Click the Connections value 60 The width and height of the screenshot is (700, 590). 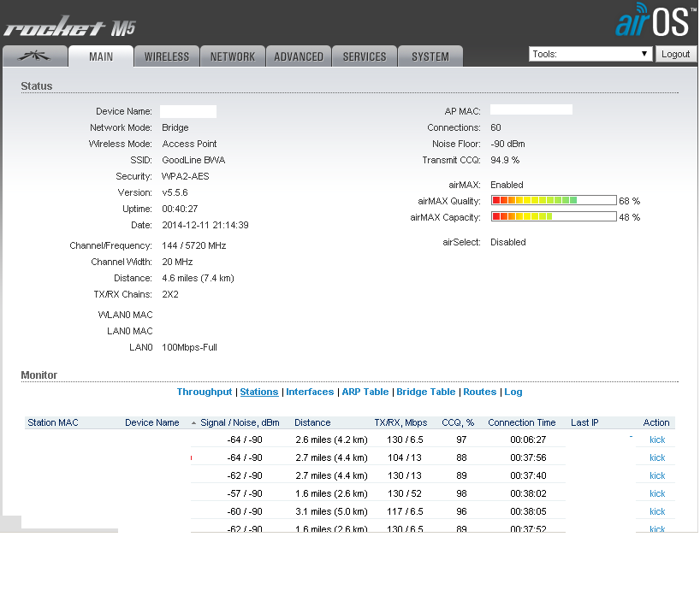(x=495, y=127)
